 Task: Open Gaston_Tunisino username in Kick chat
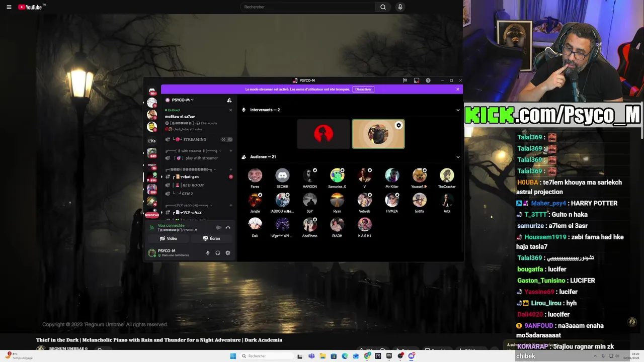[x=541, y=281]
